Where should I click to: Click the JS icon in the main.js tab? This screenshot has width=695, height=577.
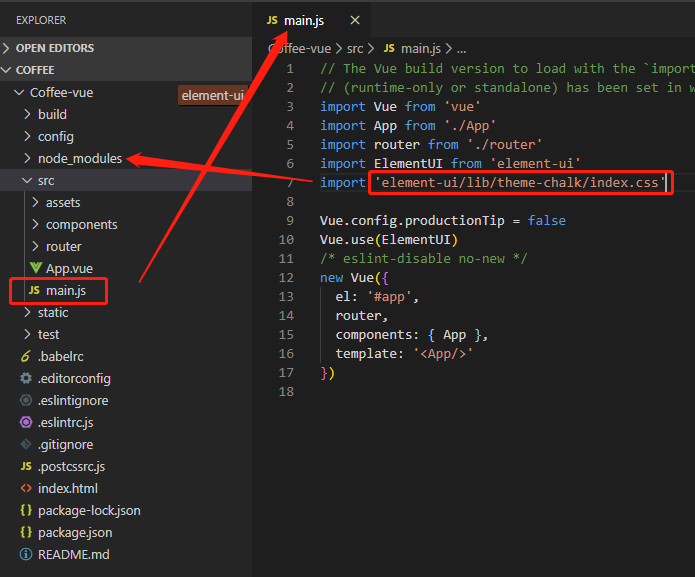coord(272,20)
